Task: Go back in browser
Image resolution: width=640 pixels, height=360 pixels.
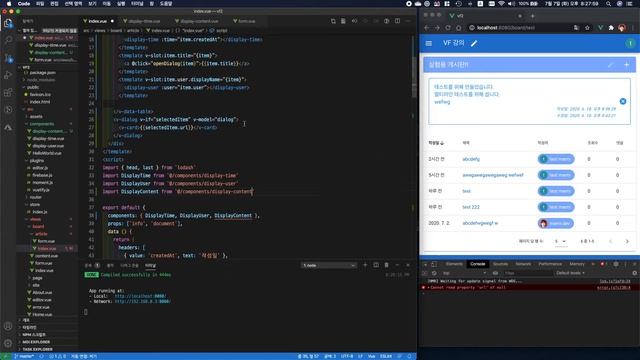Action: (x=427, y=28)
